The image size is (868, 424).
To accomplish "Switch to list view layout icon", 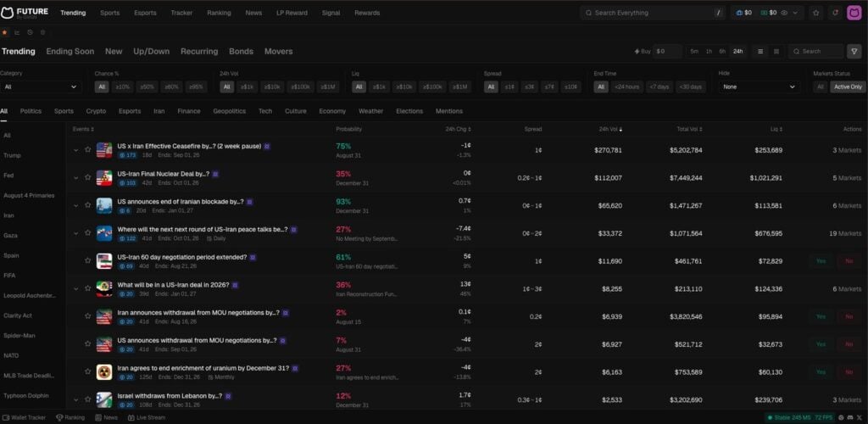I will pyautogui.click(x=760, y=52).
